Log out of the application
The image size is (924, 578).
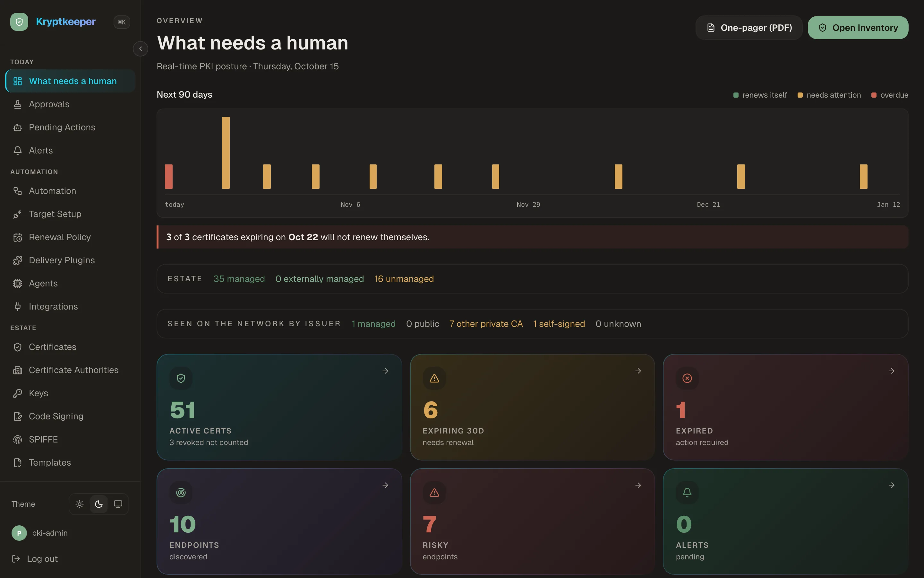click(x=35, y=559)
